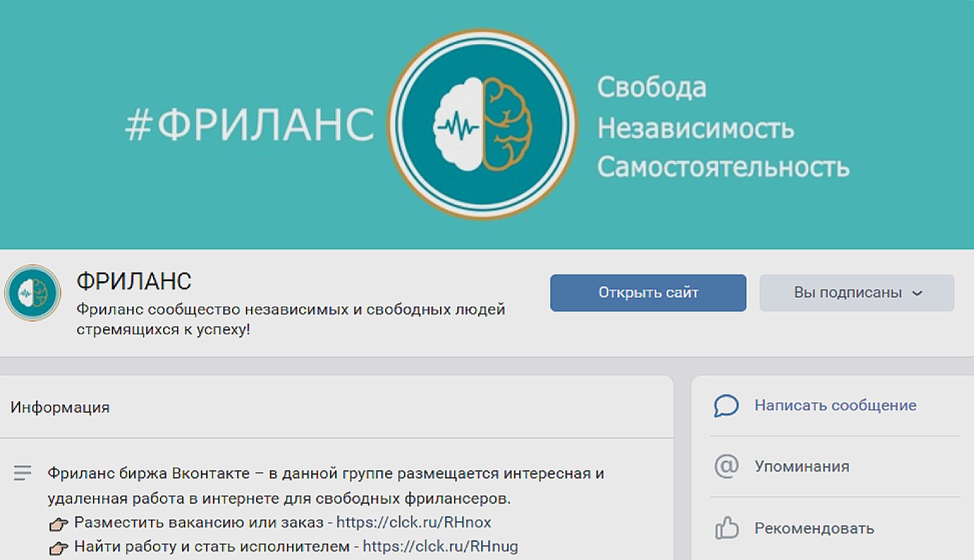Image resolution: width=974 pixels, height=560 pixels.
Task: Click the group status text under title
Action: pos(291,319)
